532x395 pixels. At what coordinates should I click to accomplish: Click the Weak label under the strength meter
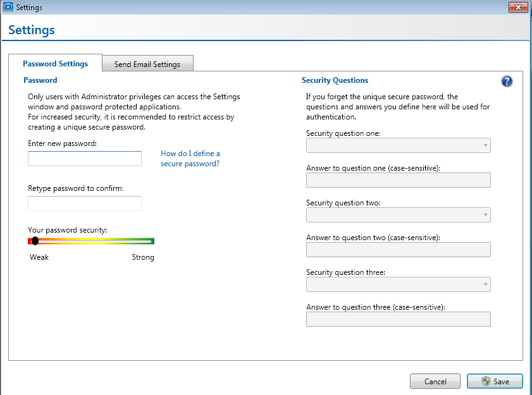coord(39,257)
